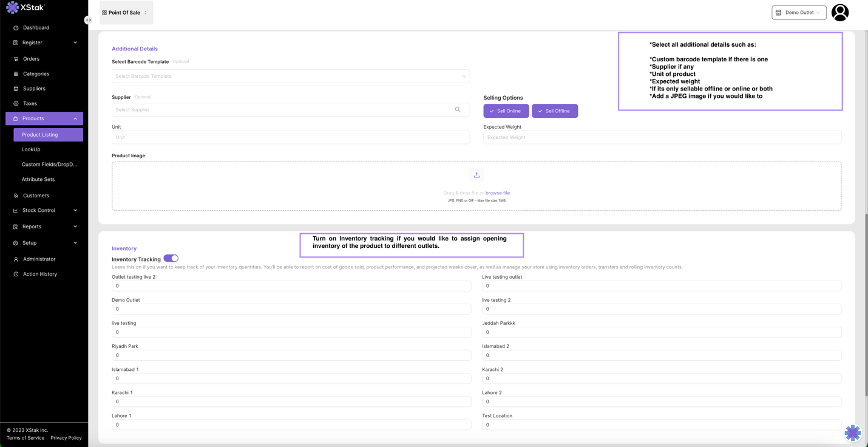Open Attribute Sets submenu item
This screenshot has height=447, width=868.
pos(38,180)
